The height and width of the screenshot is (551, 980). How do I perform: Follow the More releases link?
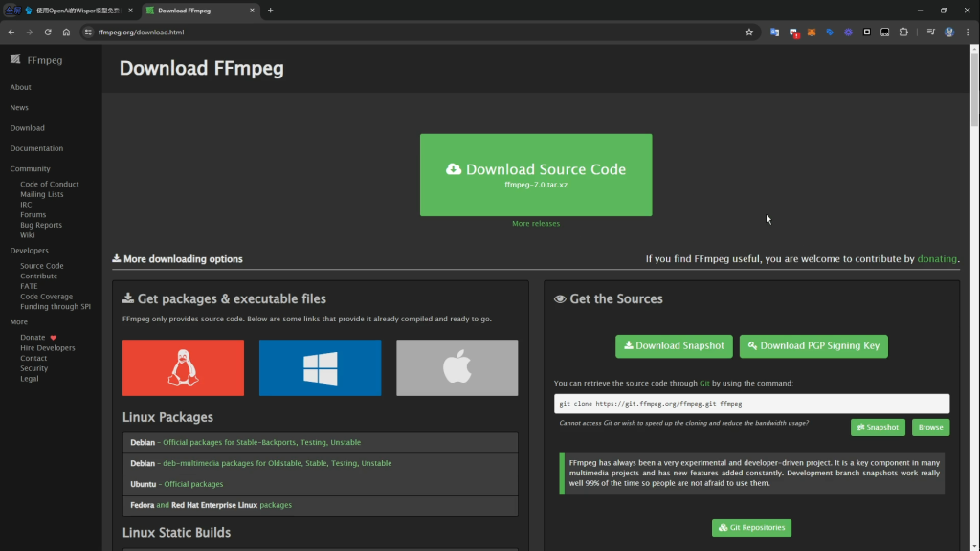click(536, 224)
